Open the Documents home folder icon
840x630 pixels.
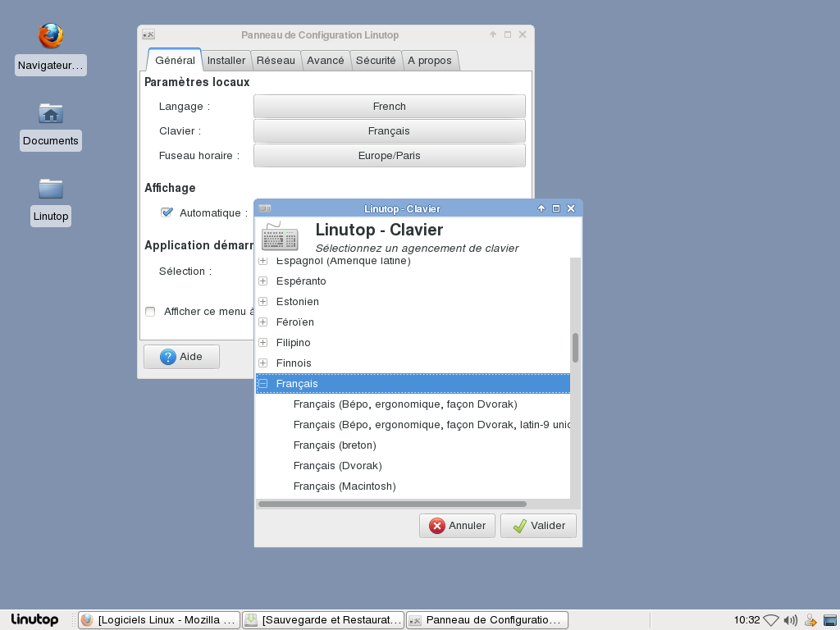(51, 113)
